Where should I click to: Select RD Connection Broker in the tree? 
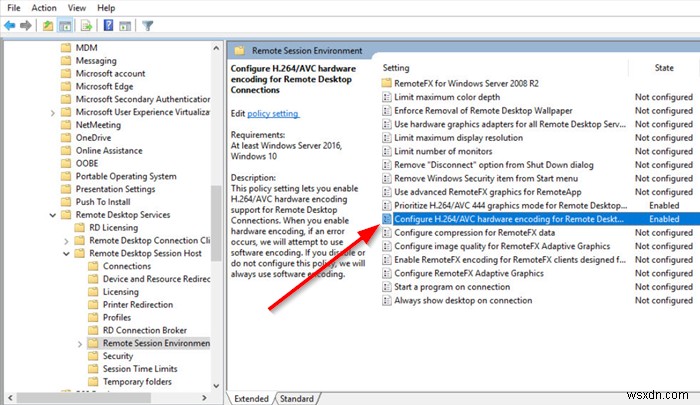145,330
